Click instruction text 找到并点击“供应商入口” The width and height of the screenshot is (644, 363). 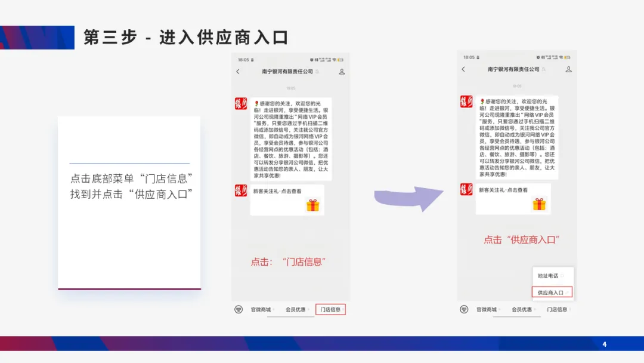[131, 194]
